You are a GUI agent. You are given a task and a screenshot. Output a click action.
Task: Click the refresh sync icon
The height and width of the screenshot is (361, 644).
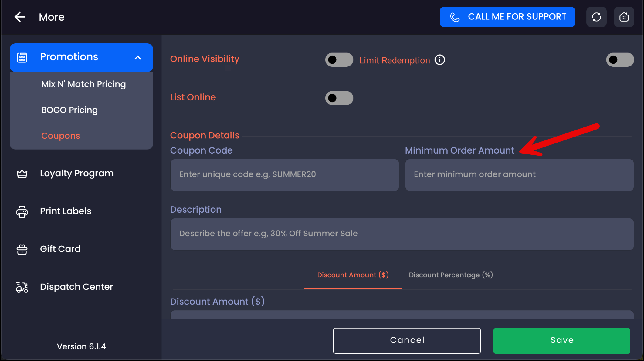click(x=596, y=17)
